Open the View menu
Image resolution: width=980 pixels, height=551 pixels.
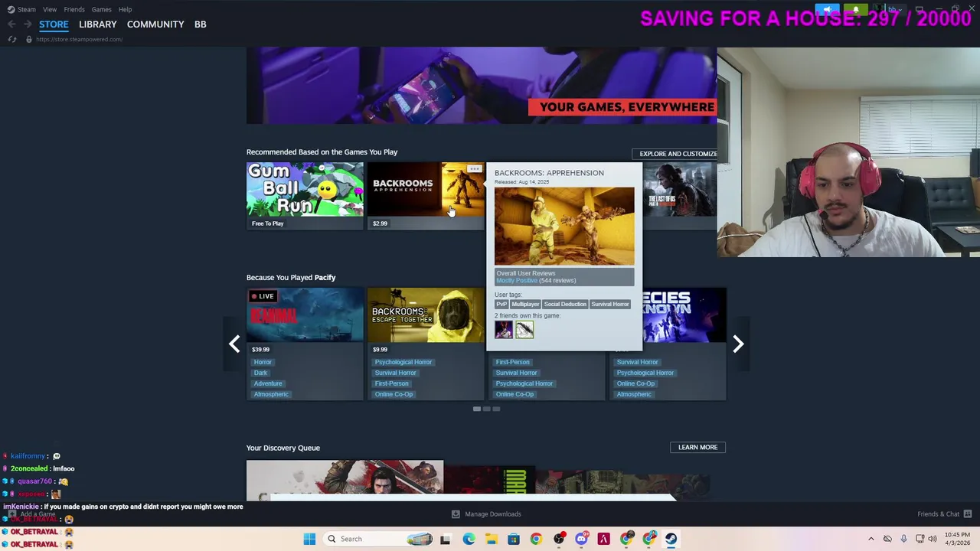[50, 9]
